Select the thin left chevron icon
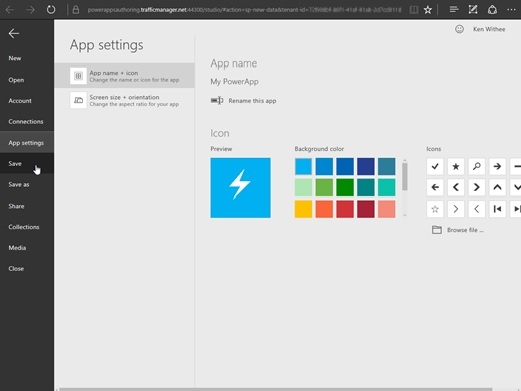 (477, 209)
